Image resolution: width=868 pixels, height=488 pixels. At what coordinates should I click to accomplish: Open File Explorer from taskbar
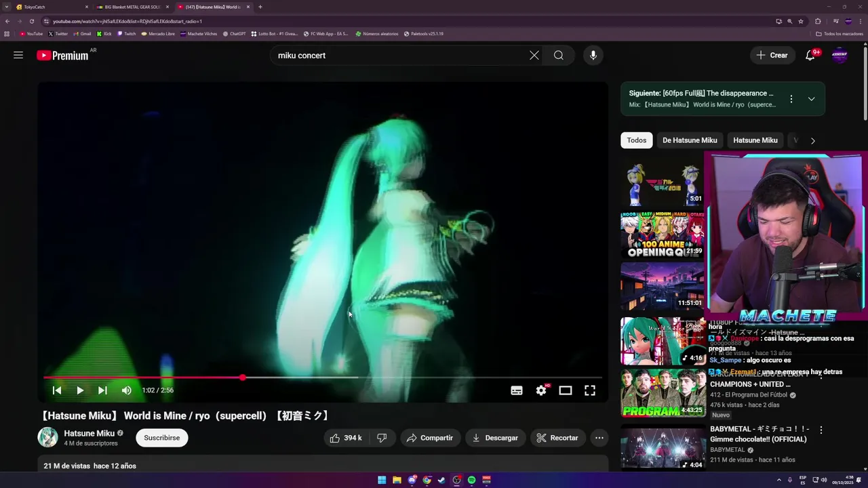pos(397,480)
